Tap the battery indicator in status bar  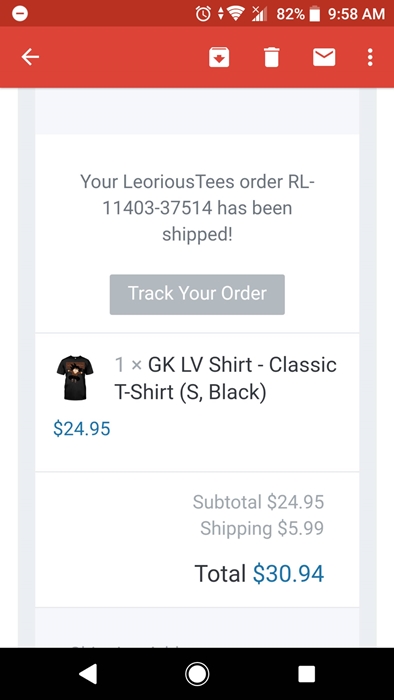pyautogui.click(x=315, y=14)
